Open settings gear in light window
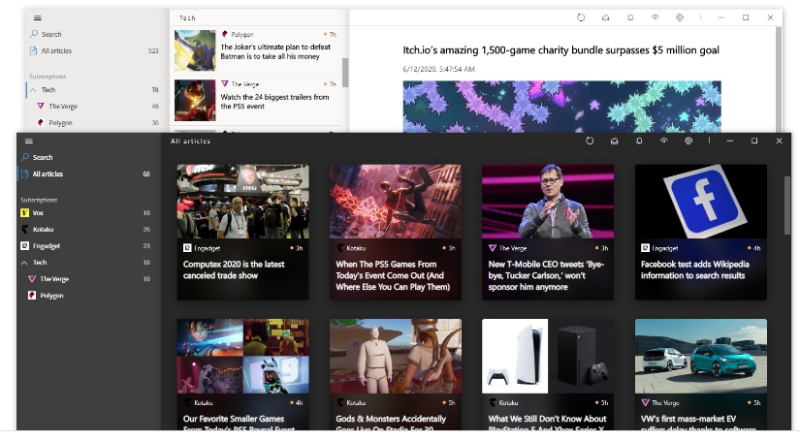Image resolution: width=800 pixels, height=441 pixels. (x=680, y=17)
